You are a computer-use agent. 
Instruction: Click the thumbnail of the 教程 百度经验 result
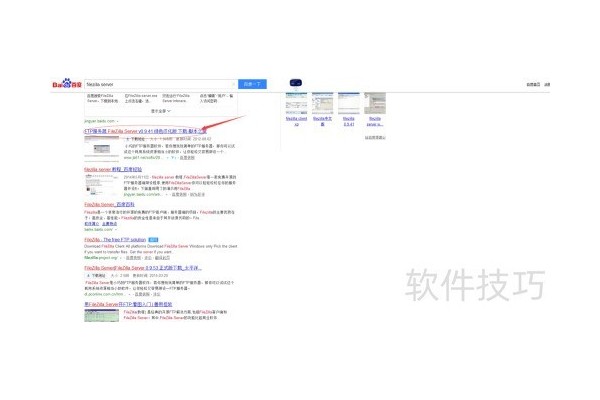[x=102, y=185]
